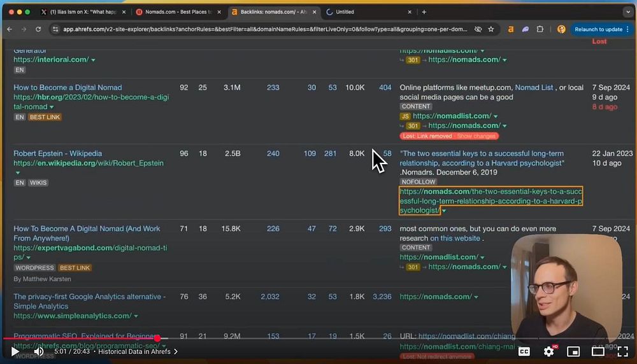The height and width of the screenshot is (364, 637).
Task: Click the BEST LINK badge in HBR row
Action: click(x=45, y=117)
